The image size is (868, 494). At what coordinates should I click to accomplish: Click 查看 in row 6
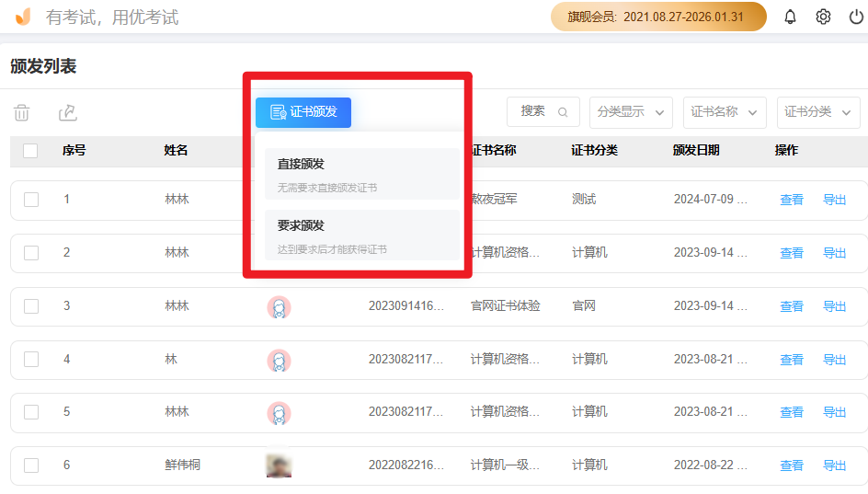click(x=791, y=465)
